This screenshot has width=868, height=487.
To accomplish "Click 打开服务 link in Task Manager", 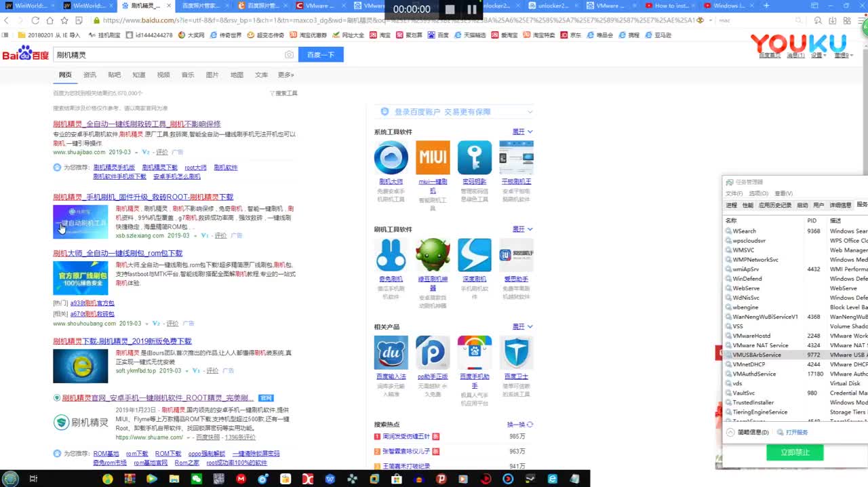I will 792,432.
